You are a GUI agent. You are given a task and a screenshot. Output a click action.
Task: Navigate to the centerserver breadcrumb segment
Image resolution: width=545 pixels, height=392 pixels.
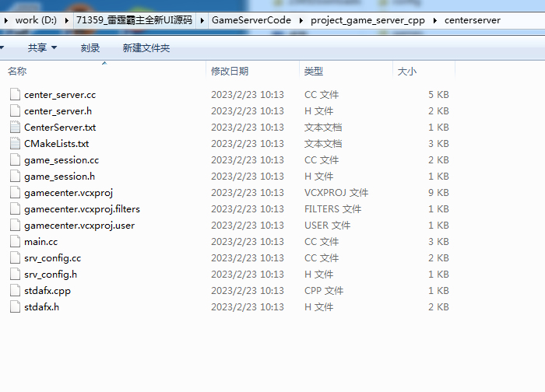pos(472,20)
